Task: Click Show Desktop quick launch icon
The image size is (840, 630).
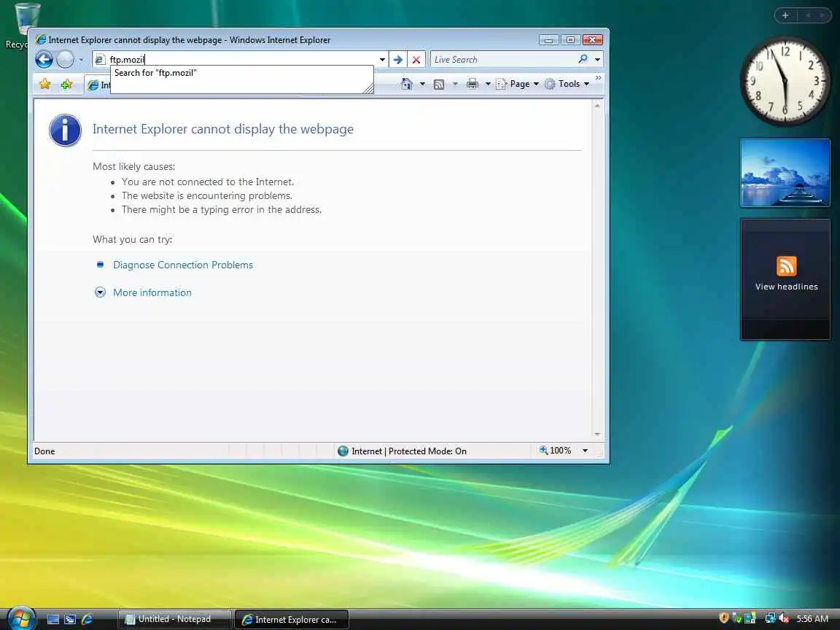Action: pyautogui.click(x=53, y=619)
